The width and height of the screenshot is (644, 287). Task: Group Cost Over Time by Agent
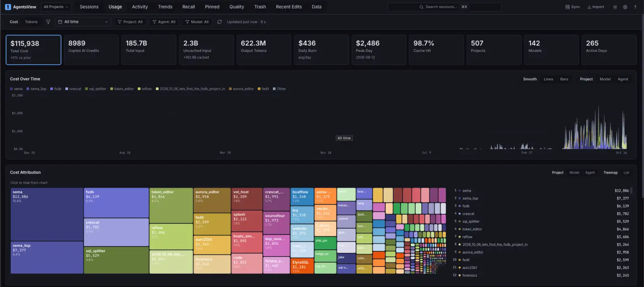(x=623, y=79)
